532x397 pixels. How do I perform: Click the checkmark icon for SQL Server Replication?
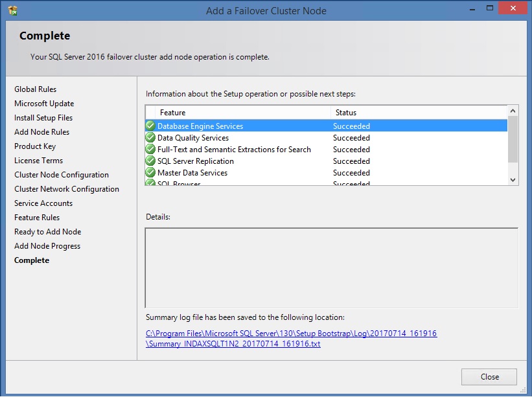coord(150,161)
